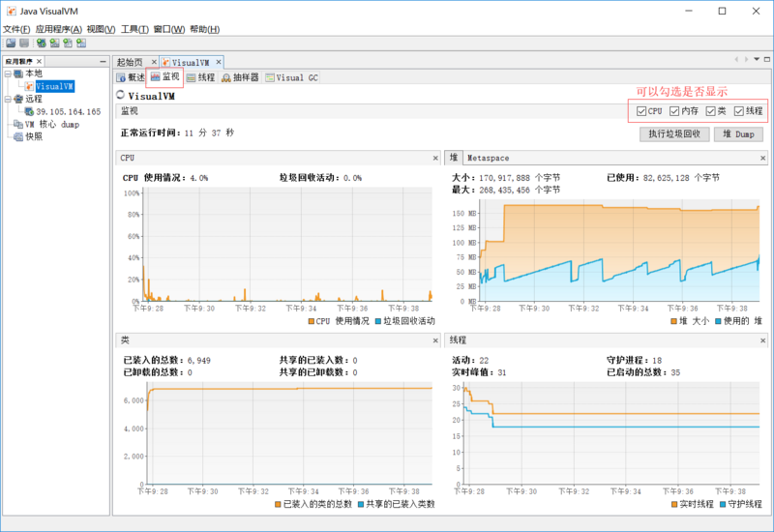Switch to the Visual GC tab
The image size is (774, 532).
[x=292, y=77]
